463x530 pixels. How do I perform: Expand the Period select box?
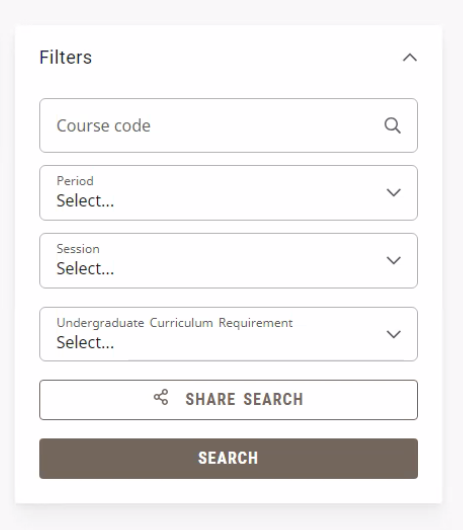[228, 193]
